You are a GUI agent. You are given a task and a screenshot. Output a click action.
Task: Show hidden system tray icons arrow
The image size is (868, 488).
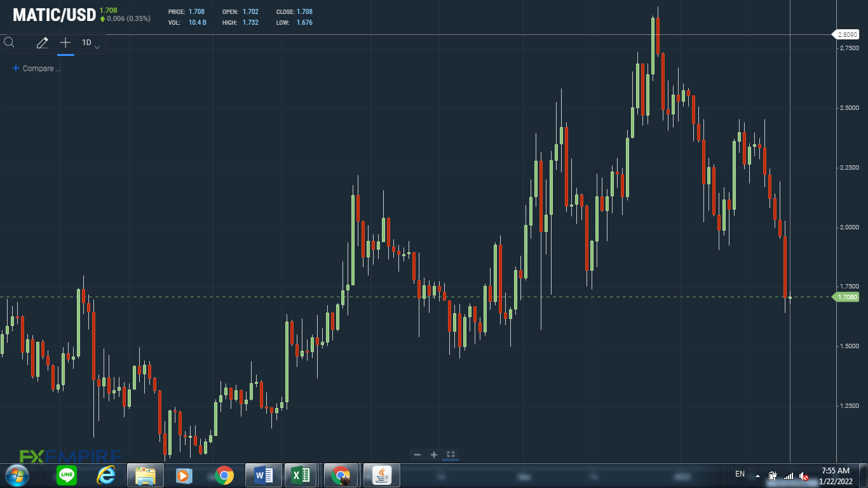point(757,475)
